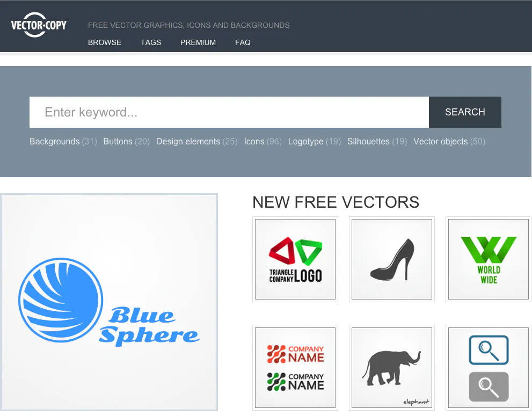Open the featured Blue Sphere logo image
The height and width of the screenshot is (416, 532).
pyautogui.click(x=109, y=302)
